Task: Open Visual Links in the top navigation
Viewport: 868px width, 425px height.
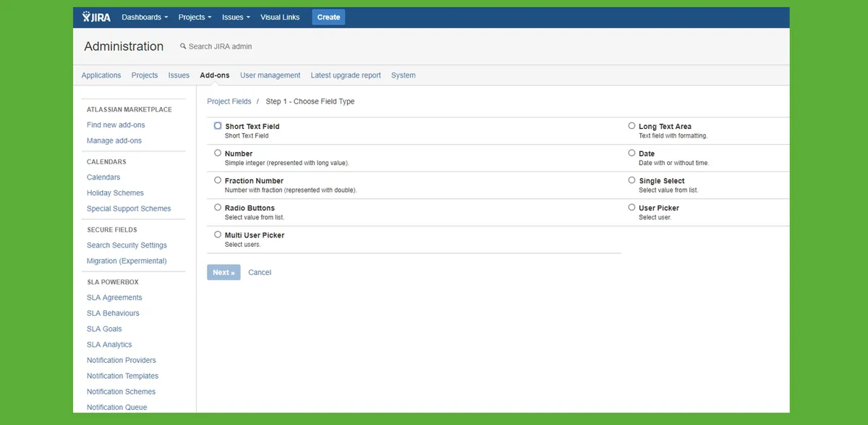Action: tap(280, 17)
